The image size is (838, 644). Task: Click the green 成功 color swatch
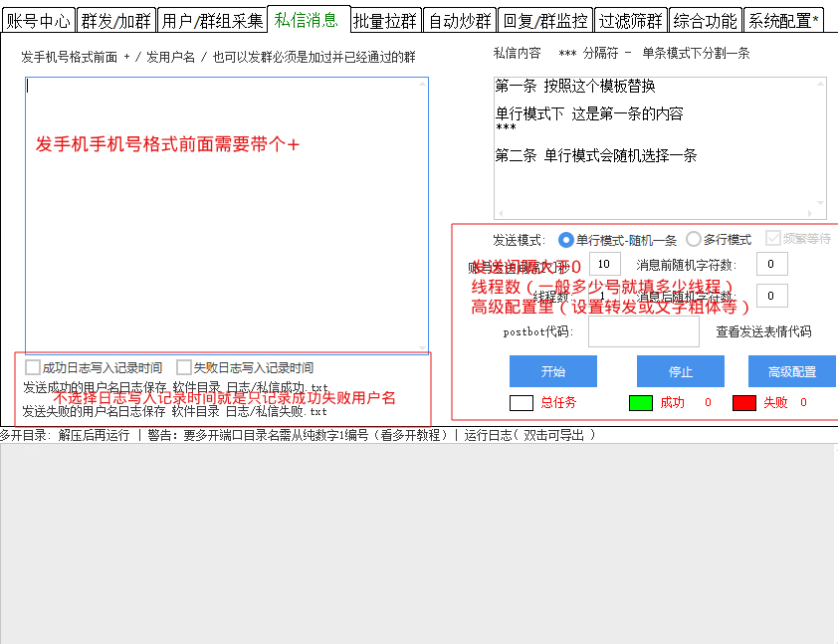click(640, 403)
